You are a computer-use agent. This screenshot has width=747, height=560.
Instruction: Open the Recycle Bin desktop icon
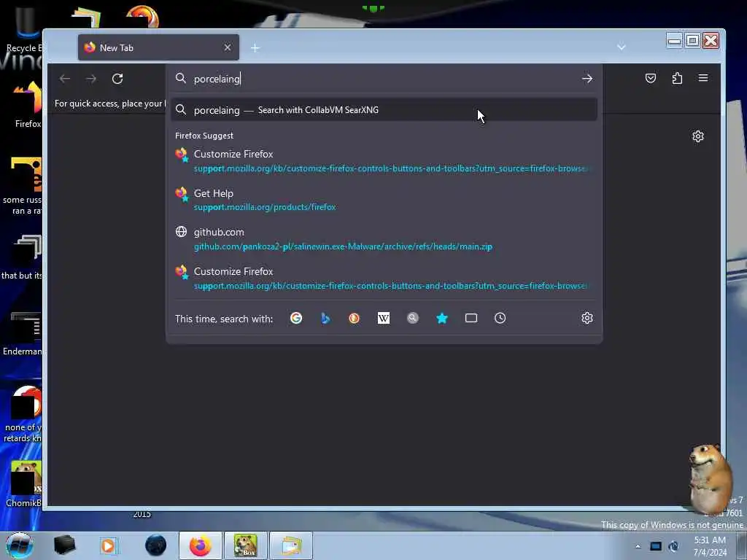(24, 28)
